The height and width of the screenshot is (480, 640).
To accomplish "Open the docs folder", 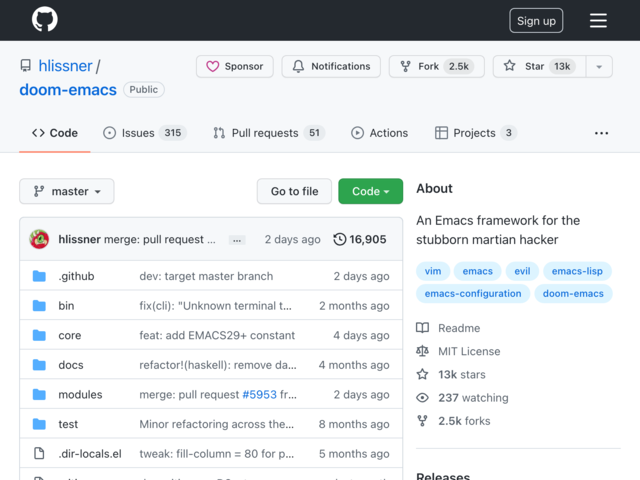I will tap(71, 365).
